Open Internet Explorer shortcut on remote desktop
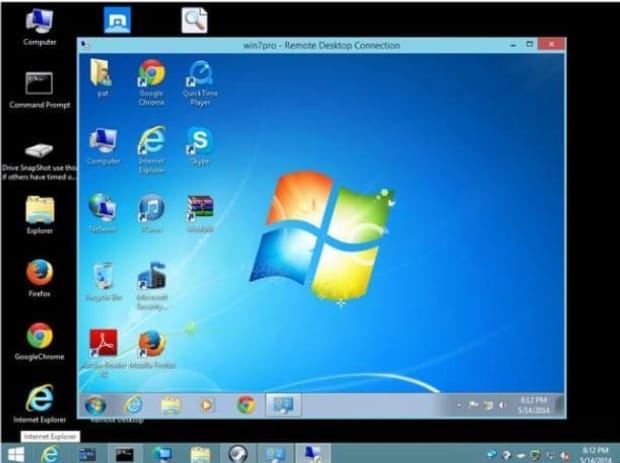Viewport: 620px width, 463px height. (151, 149)
